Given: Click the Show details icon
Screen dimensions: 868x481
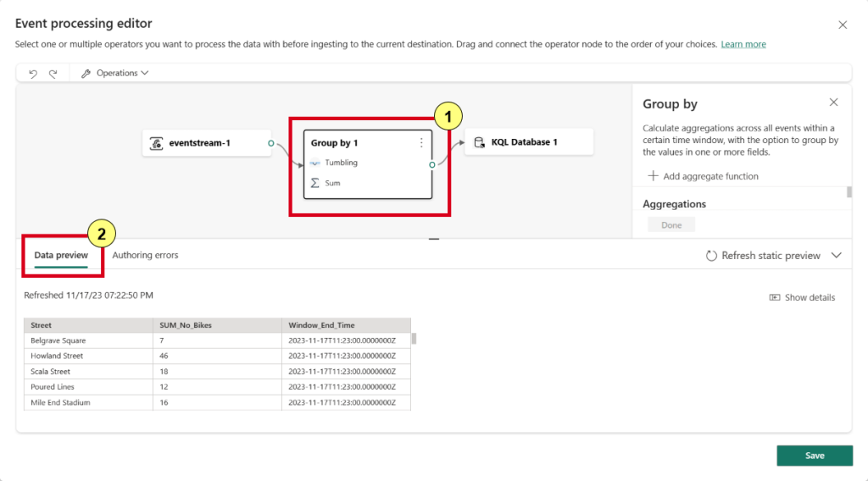Looking at the screenshot, I should point(775,297).
